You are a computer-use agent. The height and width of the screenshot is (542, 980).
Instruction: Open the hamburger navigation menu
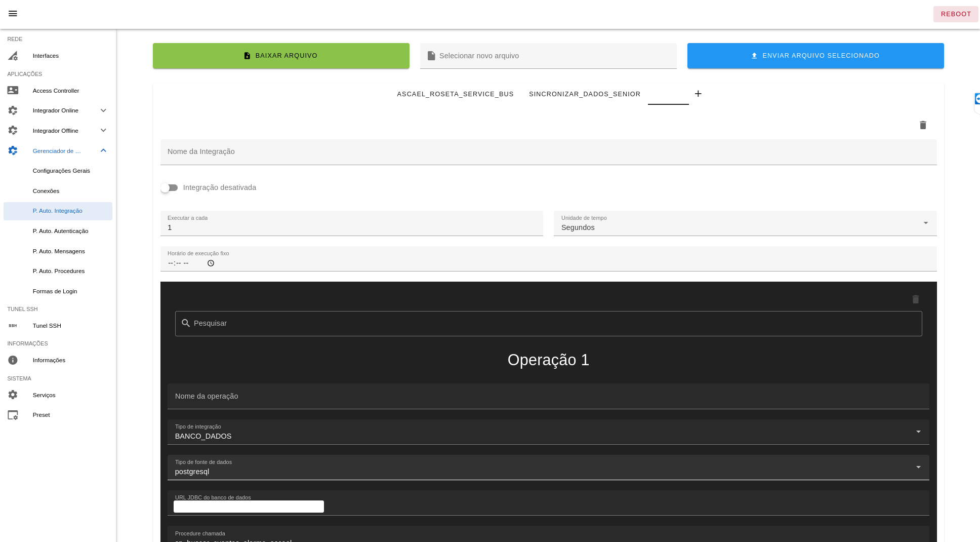pyautogui.click(x=13, y=14)
